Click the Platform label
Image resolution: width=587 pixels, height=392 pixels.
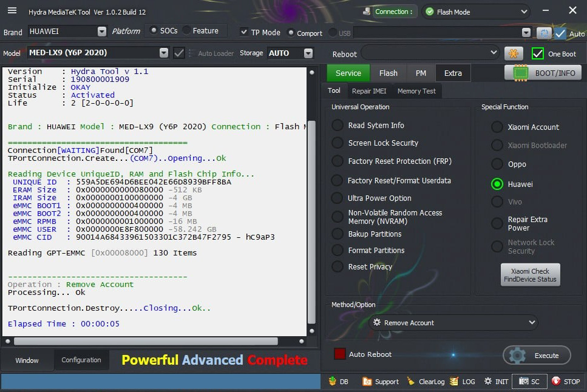126,31
